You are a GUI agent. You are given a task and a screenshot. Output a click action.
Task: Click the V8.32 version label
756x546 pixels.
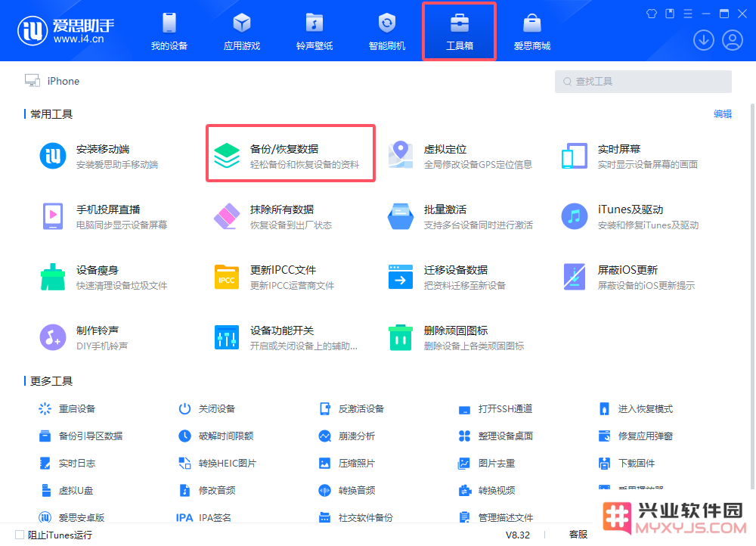pos(517,535)
